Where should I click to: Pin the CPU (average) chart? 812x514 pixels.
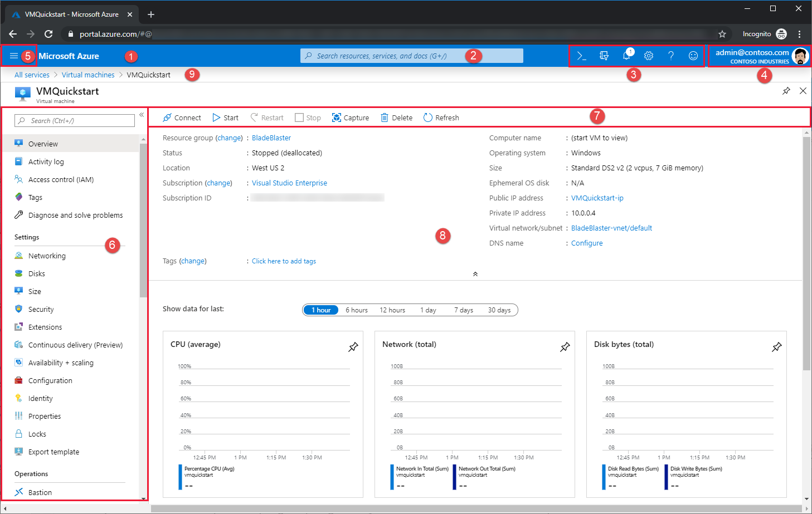click(353, 347)
